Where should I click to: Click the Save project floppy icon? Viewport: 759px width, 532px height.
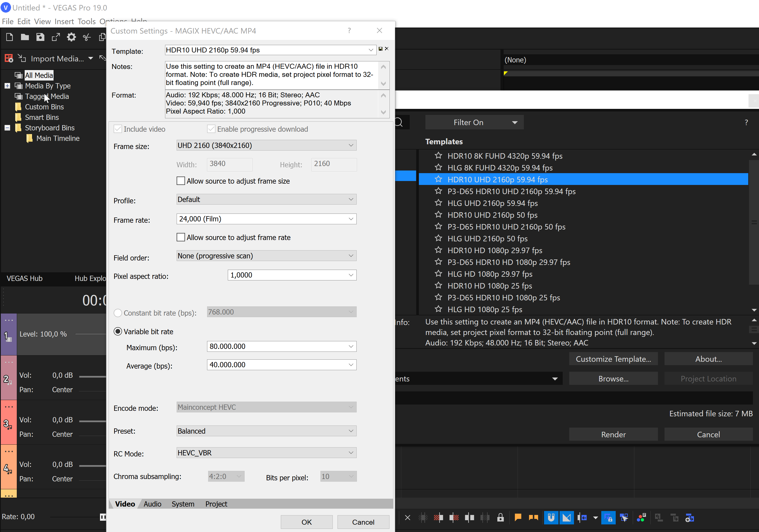point(40,37)
